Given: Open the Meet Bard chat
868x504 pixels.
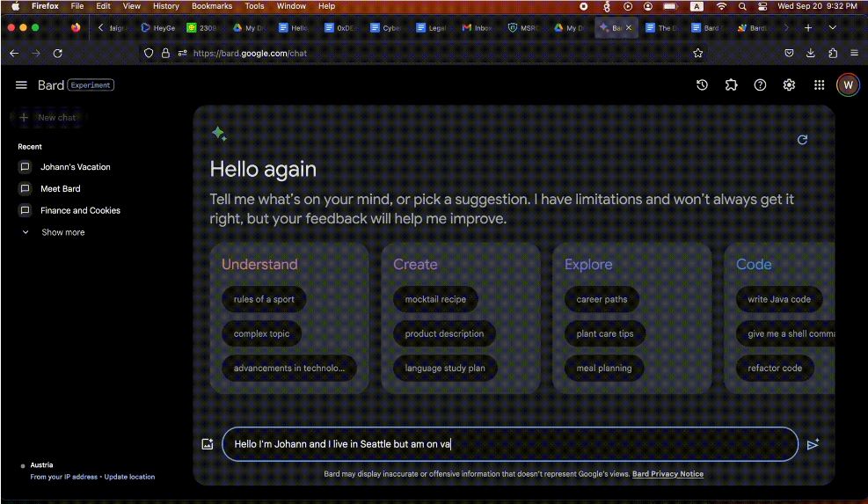Looking at the screenshot, I should (x=61, y=188).
